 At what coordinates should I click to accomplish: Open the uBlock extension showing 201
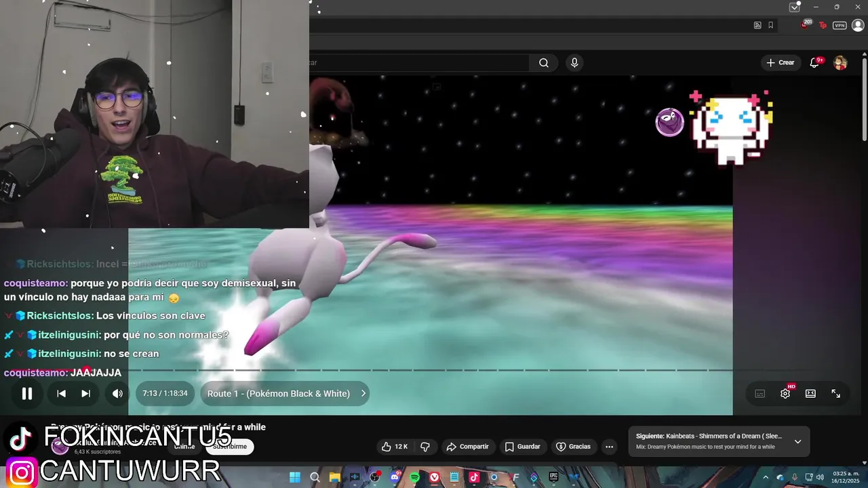[806, 24]
